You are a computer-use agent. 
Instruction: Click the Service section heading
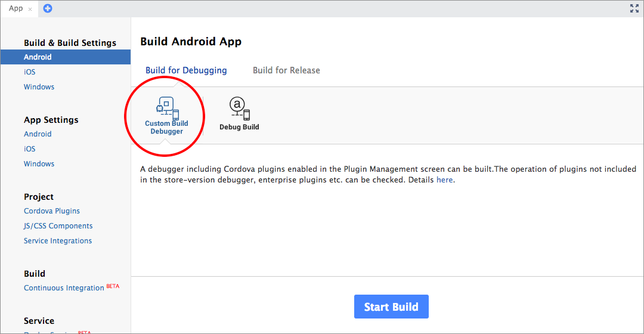pyautogui.click(x=39, y=321)
